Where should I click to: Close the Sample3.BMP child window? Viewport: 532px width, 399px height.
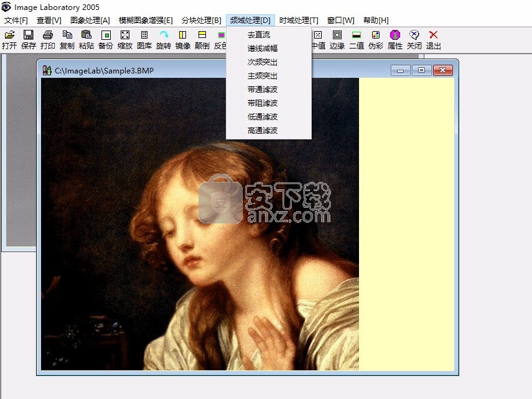tap(443, 70)
